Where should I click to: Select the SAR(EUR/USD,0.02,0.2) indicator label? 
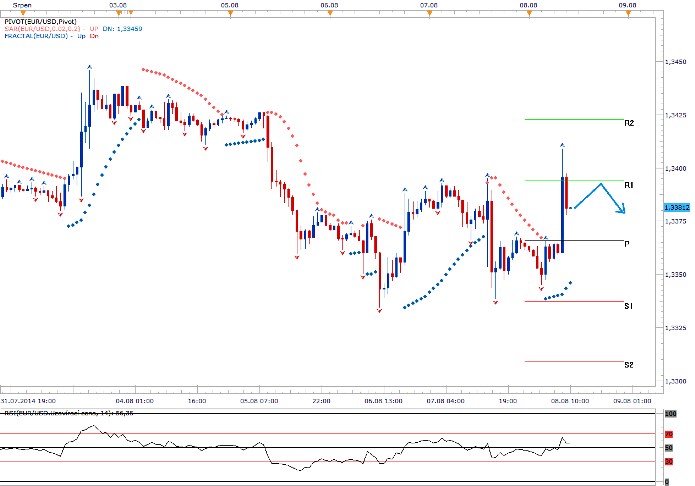(43, 28)
